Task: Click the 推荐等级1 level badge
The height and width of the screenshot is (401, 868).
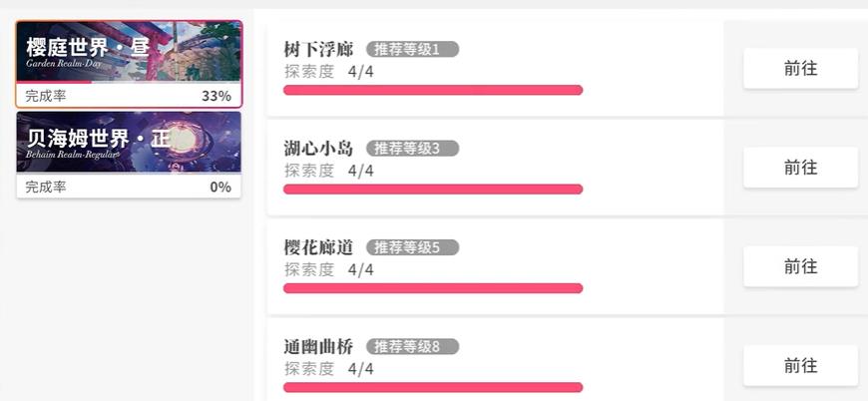Action: (x=412, y=49)
